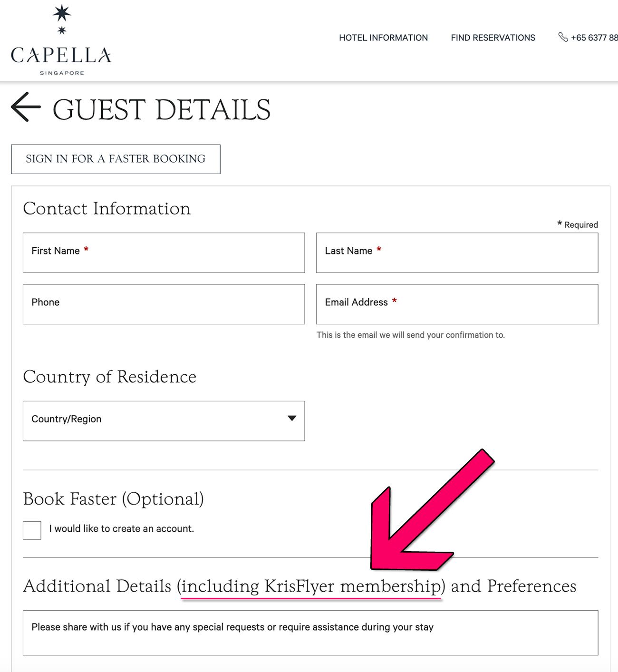Click the special requests text box
The width and height of the screenshot is (618, 672).
310,633
